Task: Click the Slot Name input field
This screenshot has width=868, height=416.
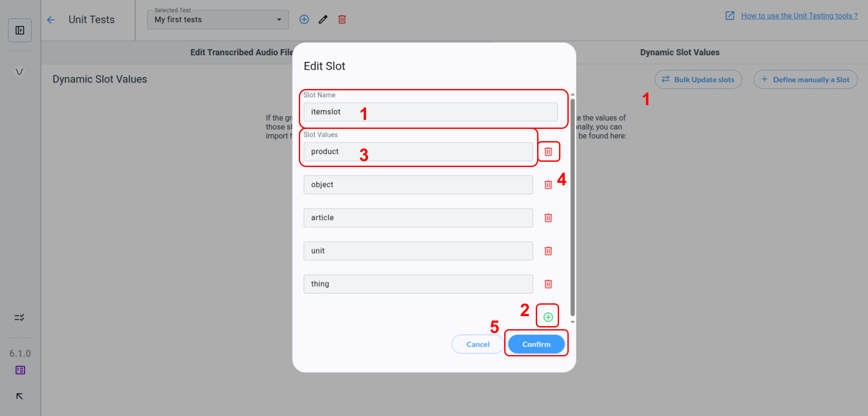Action: click(430, 112)
